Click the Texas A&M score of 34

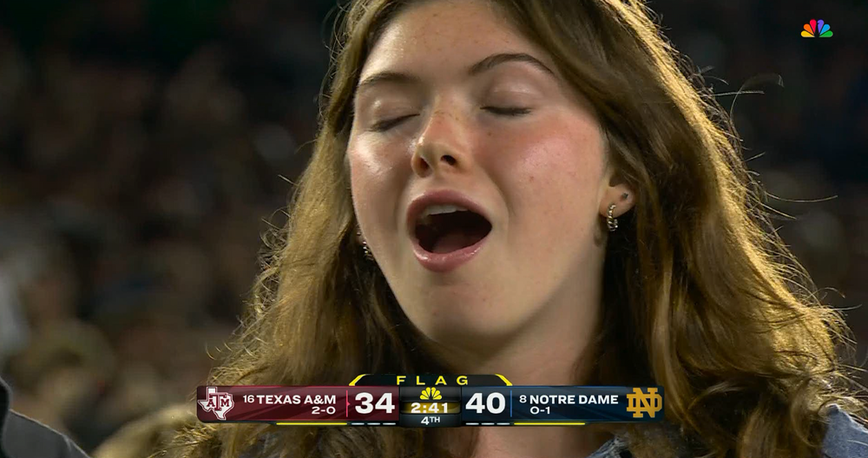374,404
